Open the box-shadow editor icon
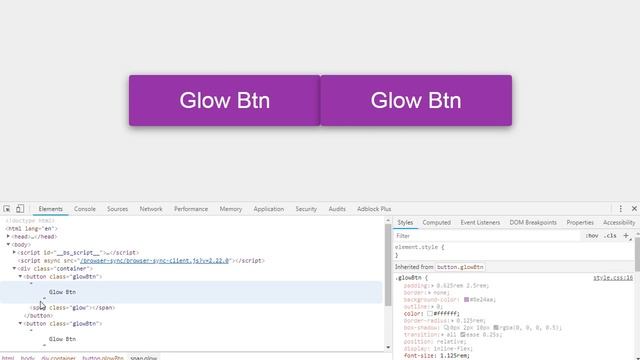The image size is (640, 360). 446,327
